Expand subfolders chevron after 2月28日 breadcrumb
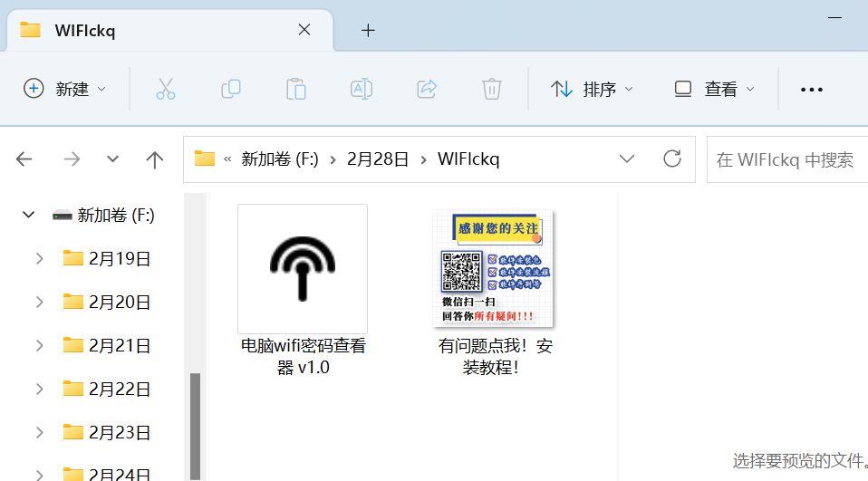868x481 pixels. click(x=423, y=160)
